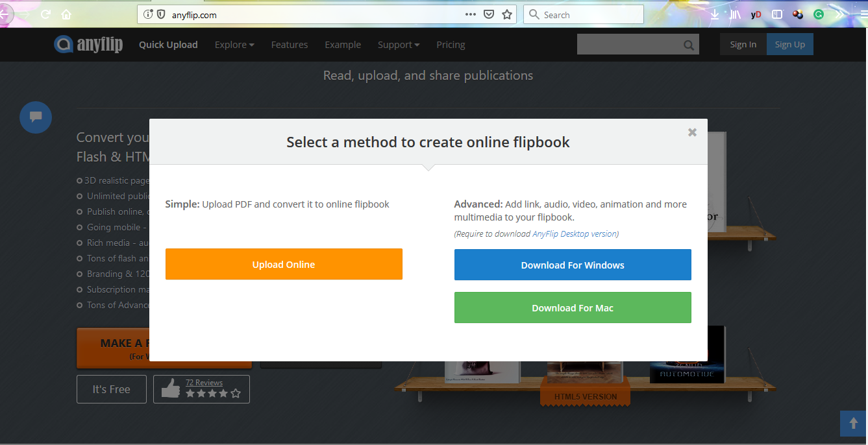Click the Sign Up button

(x=790, y=44)
